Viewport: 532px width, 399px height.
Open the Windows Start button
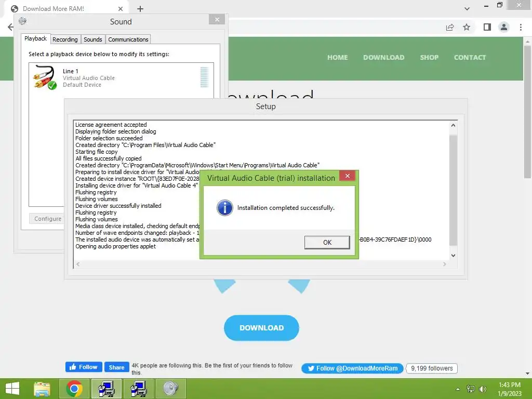click(12, 389)
